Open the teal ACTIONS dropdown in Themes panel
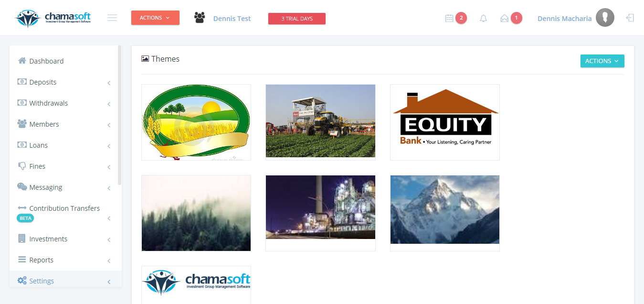This screenshot has height=304, width=644. click(x=602, y=61)
